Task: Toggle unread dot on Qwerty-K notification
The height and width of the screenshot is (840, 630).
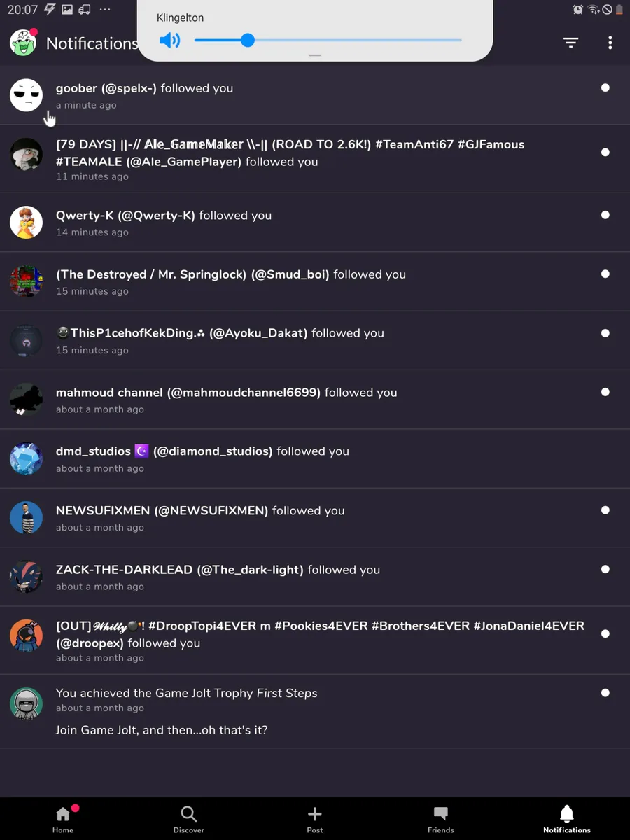Action: [605, 215]
